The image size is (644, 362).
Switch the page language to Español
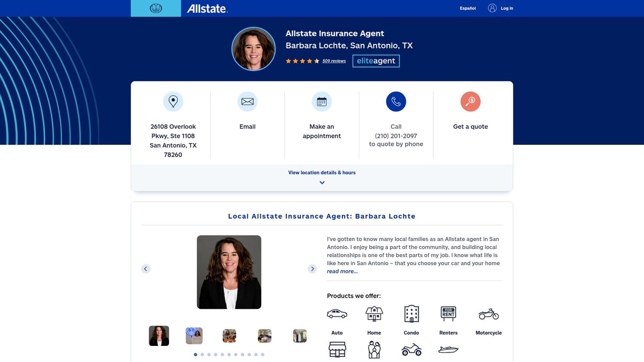click(x=467, y=8)
